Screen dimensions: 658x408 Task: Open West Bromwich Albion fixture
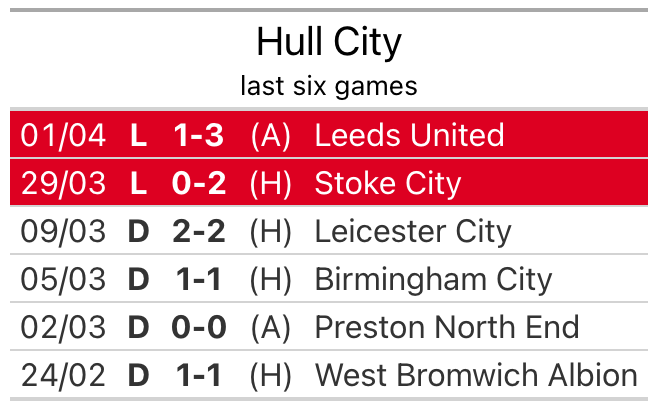click(x=329, y=374)
